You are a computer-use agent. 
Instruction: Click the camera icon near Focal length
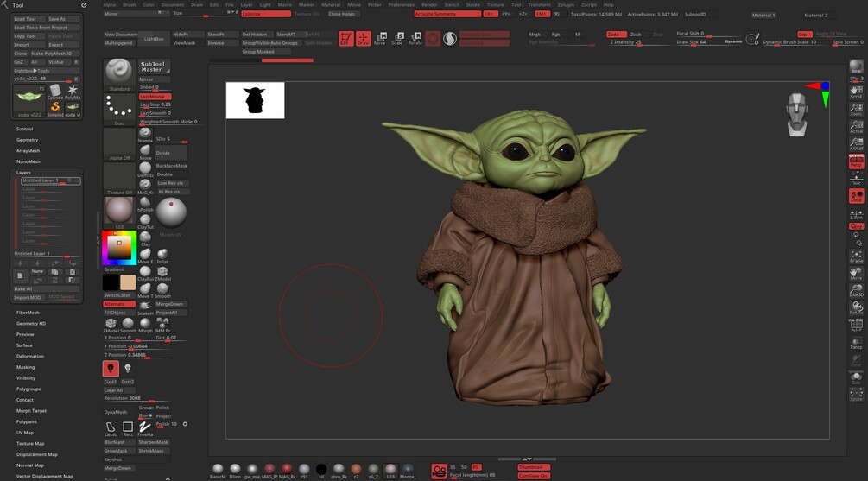click(439, 471)
